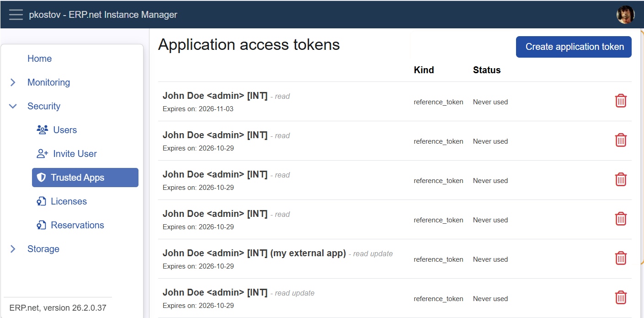Click the Invite User person-plus icon
644x318 pixels.
[42, 153]
